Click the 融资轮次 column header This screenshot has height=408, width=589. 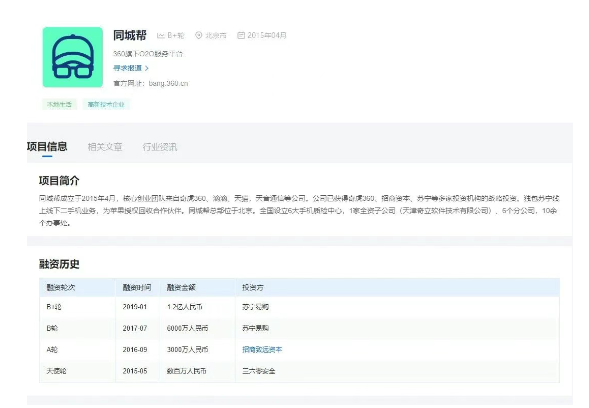(61, 287)
